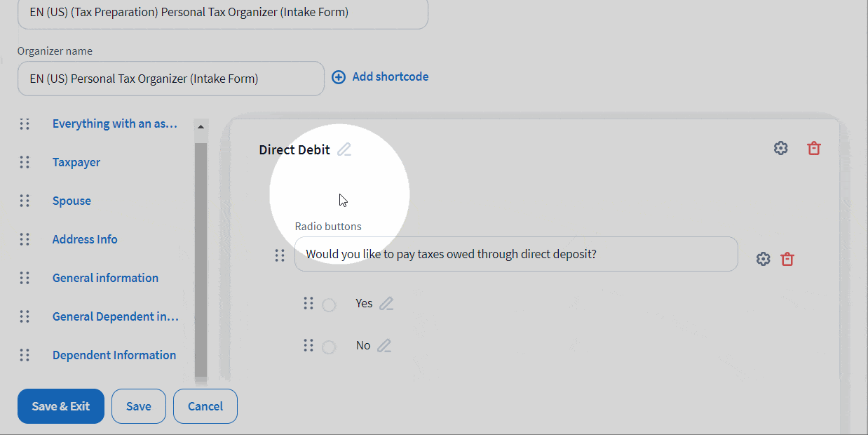Edit the direct deposit question text field
The height and width of the screenshot is (435, 868).
click(x=515, y=254)
